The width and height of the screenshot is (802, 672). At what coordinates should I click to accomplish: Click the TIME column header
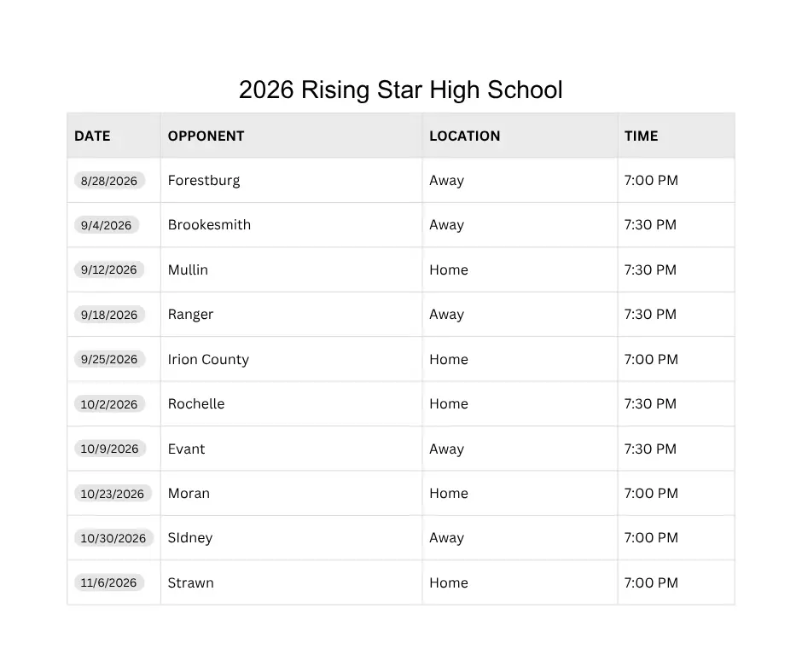point(641,136)
